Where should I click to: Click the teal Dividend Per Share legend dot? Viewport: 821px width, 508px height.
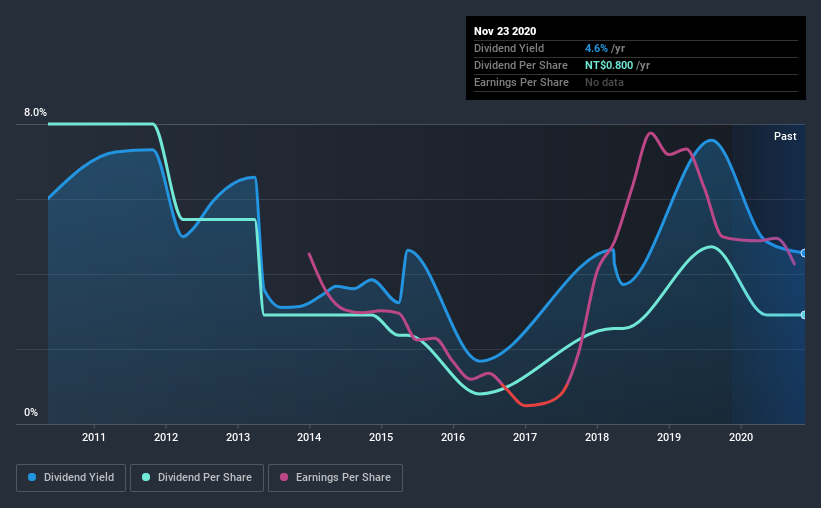(146, 477)
